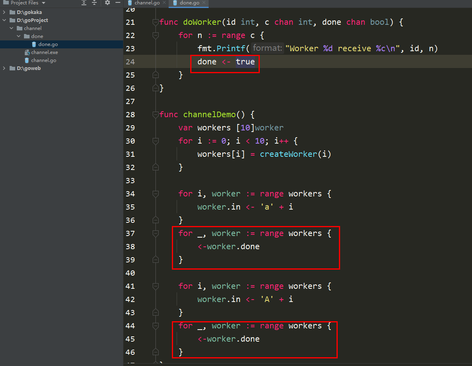Image resolution: width=472 pixels, height=366 pixels.
Task: Click the done.go file icon in tree
Action: (34, 44)
